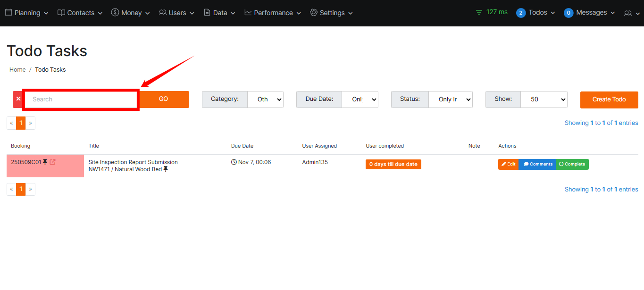Viewport: 644px width, 290px height.
Task: Click the blue Todos count badge
Action: 521,13
